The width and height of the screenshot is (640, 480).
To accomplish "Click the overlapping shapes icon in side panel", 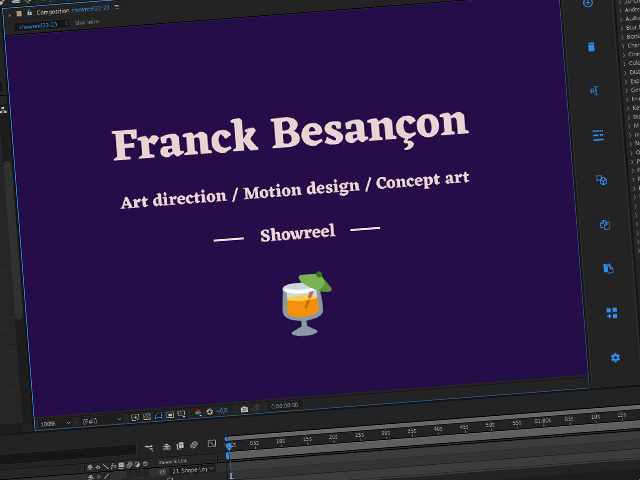I will pyautogui.click(x=602, y=180).
